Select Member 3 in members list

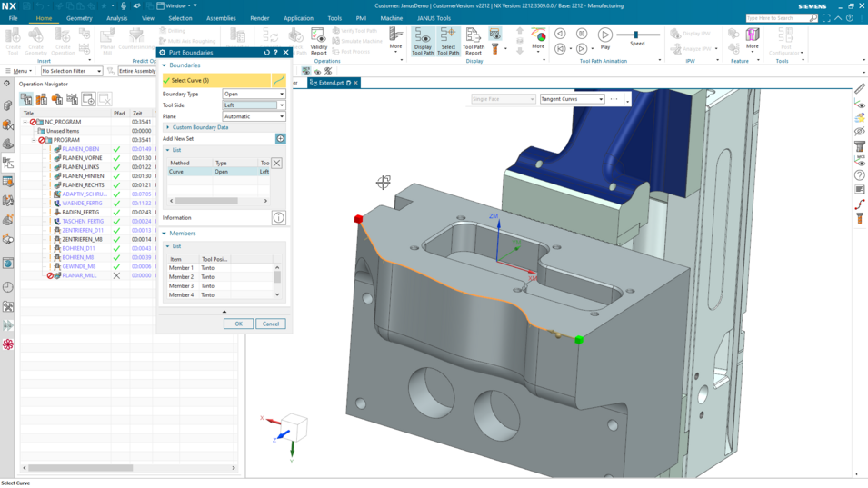point(220,286)
